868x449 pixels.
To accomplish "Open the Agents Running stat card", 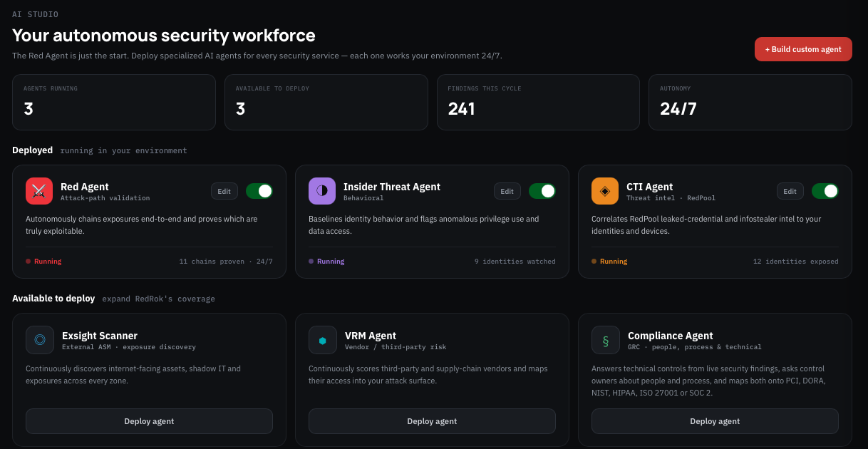I will (x=114, y=102).
